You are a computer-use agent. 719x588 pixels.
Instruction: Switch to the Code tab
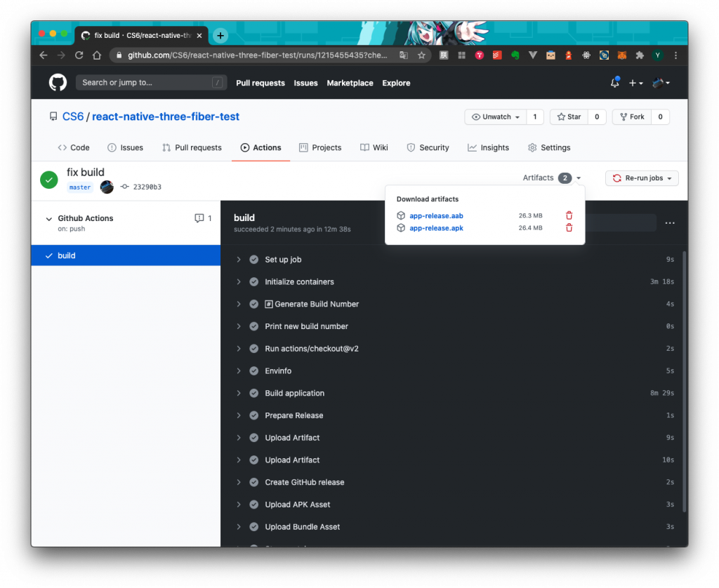pos(73,147)
